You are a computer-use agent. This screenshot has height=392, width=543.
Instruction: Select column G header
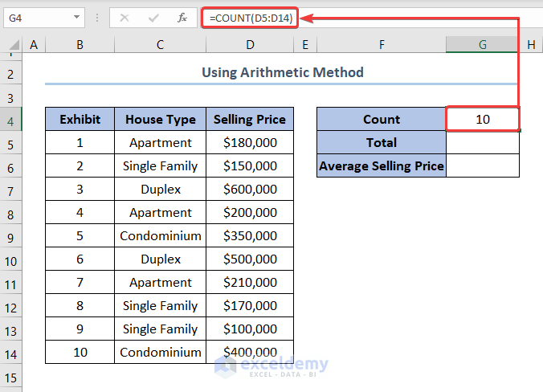483,46
